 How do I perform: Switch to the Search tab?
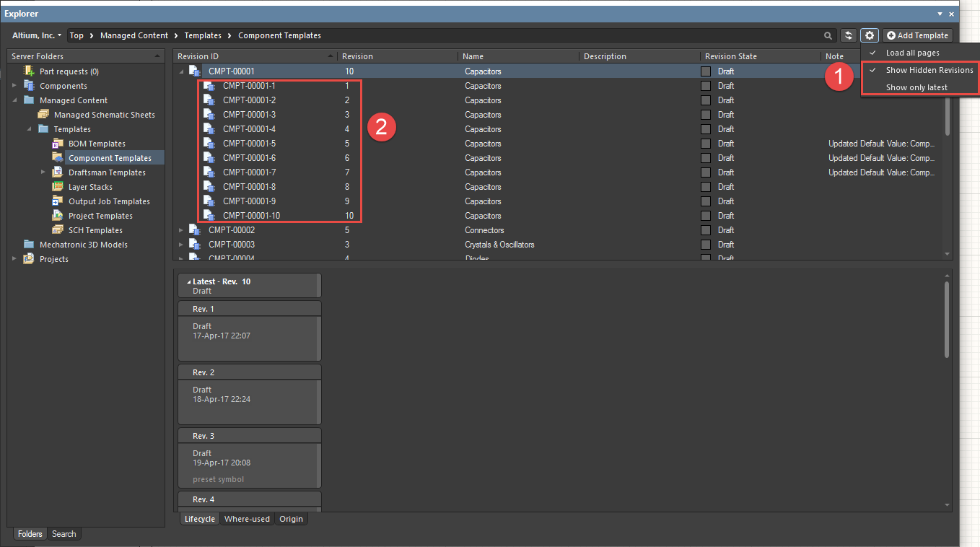point(64,534)
